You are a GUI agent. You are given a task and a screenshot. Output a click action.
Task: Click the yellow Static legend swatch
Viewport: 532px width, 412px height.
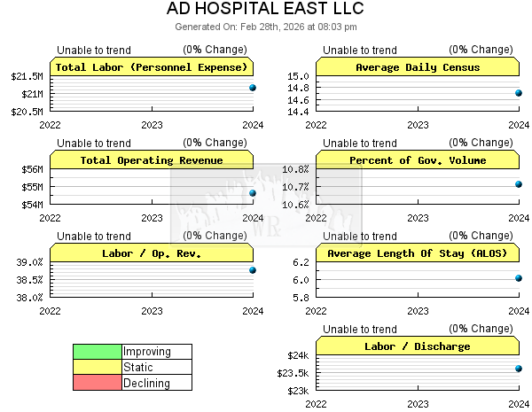[98, 368]
